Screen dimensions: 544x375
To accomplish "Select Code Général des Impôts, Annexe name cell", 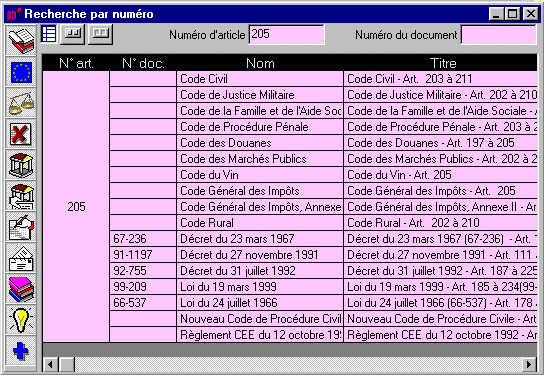I will (260, 207).
